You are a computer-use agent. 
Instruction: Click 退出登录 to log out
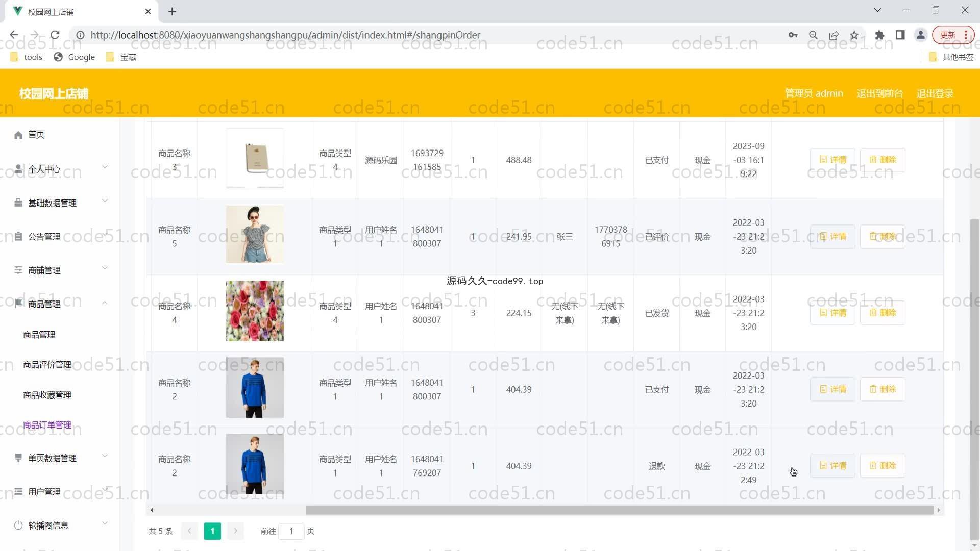[935, 93]
